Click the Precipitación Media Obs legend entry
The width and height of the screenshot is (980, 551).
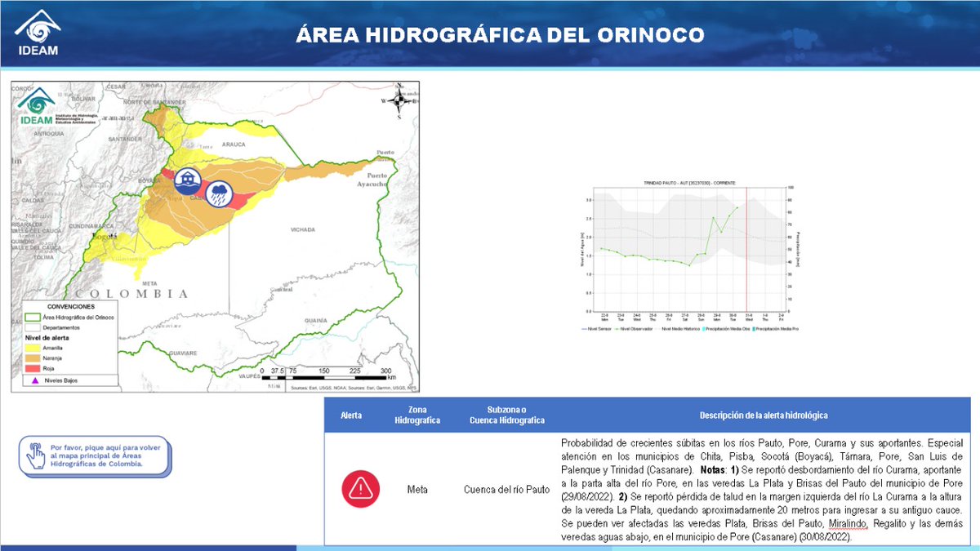pos(726,329)
